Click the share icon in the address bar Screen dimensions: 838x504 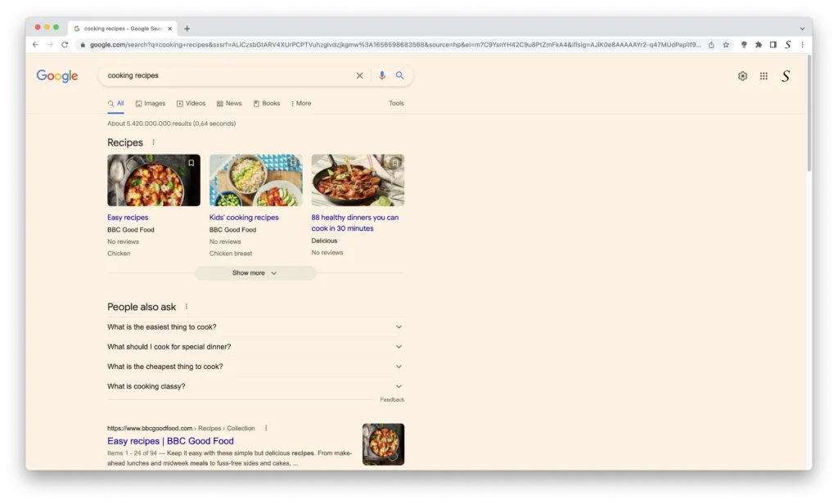(711, 45)
